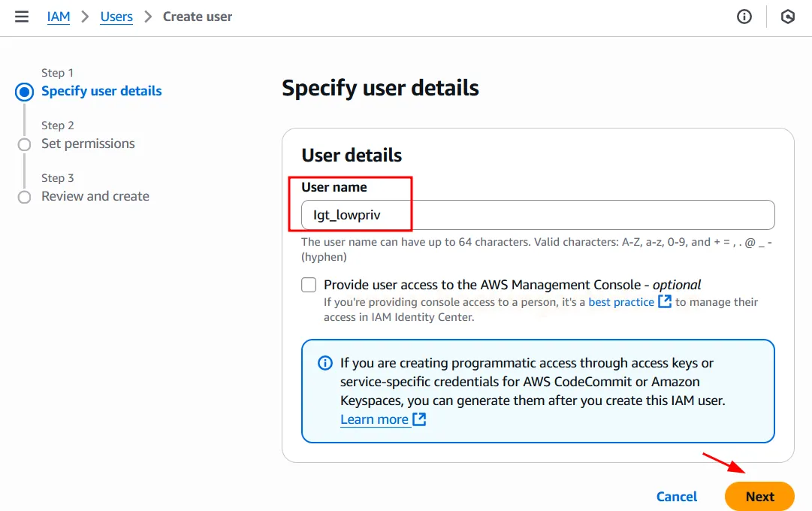Jump to Set permissions step

point(88,144)
